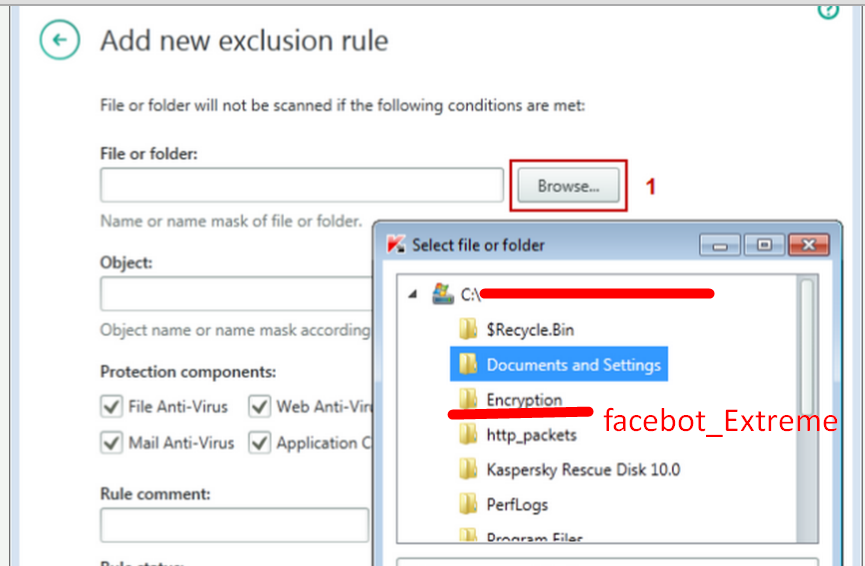Click the folder tree vertical scrollbar
The width and height of the screenshot is (865, 566).
coord(807,408)
